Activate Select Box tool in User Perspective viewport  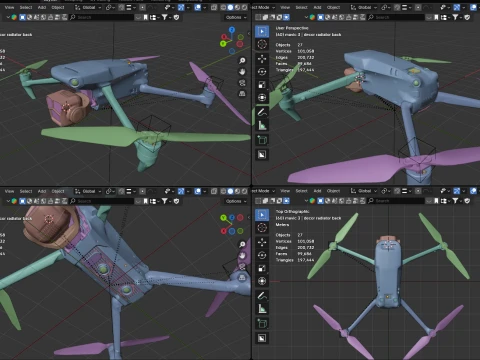tap(262, 31)
